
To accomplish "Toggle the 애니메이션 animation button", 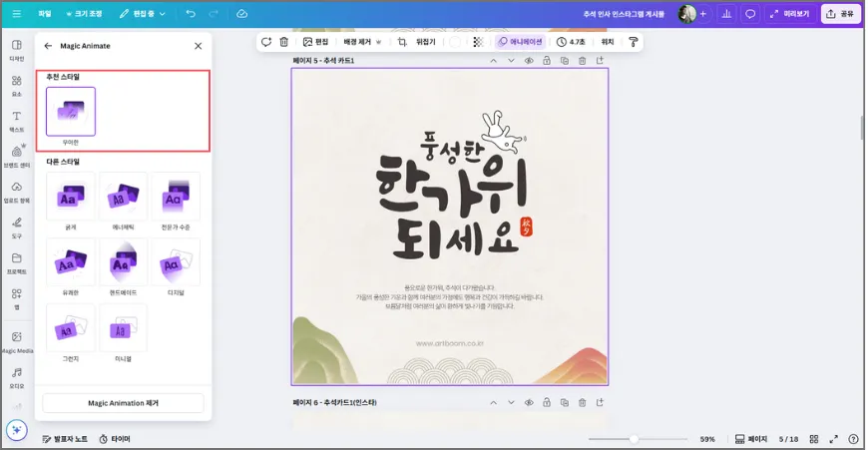I will [521, 42].
